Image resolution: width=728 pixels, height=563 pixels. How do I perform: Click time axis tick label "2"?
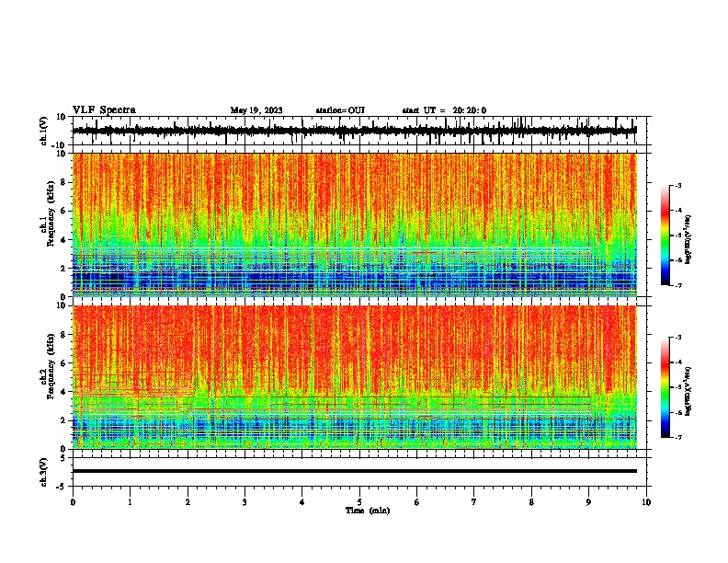click(188, 502)
